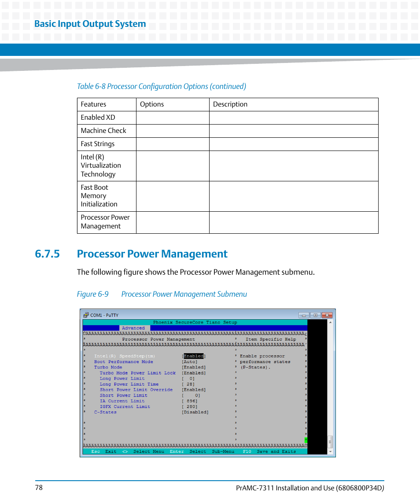Toggle the Turbo Mode [Enabled] value
The width and height of the screenshot is (420, 504).
tap(194, 368)
